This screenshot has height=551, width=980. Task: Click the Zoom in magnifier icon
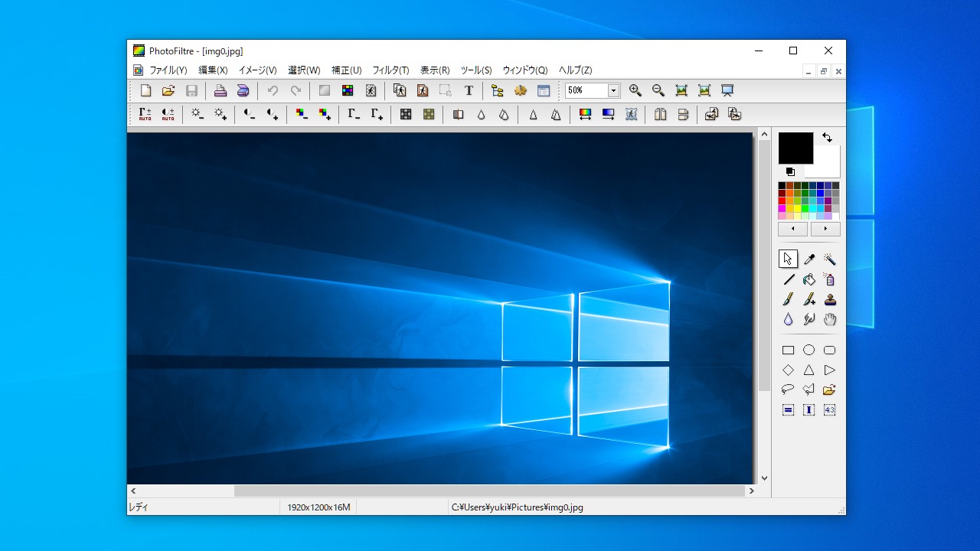[x=635, y=90]
